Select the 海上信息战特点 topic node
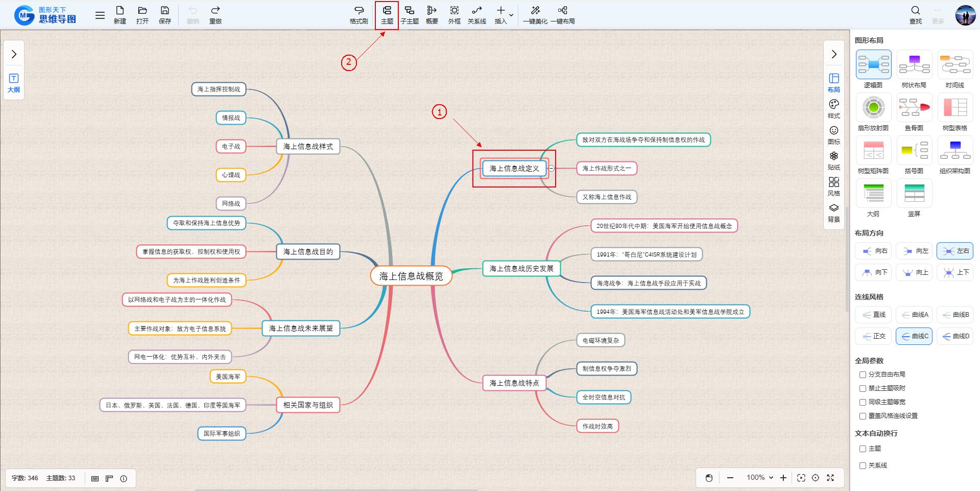This screenshot has height=491, width=980. [x=514, y=383]
